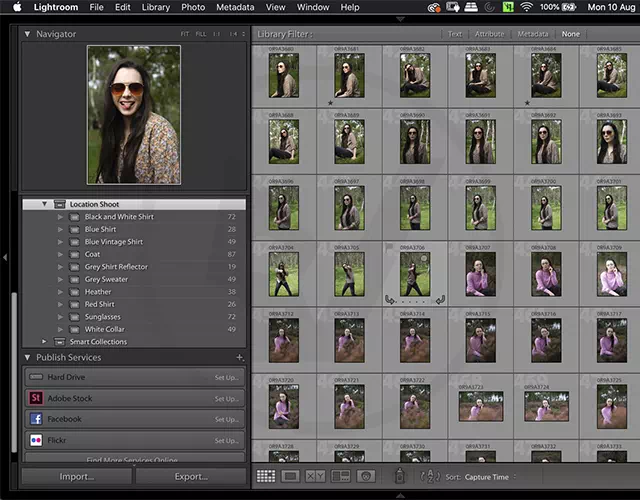Select the Red Shirt collection
Screen dimensions: 640x500
coord(134,304)
